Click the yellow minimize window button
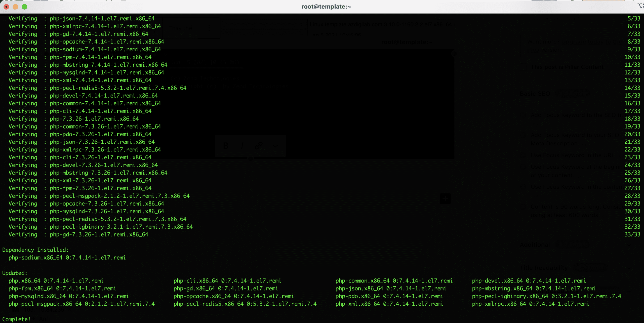This screenshot has height=323, width=644. (15, 7)
